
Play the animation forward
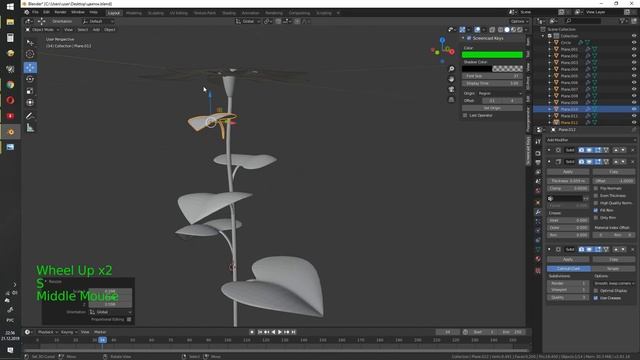coord(280,332)
